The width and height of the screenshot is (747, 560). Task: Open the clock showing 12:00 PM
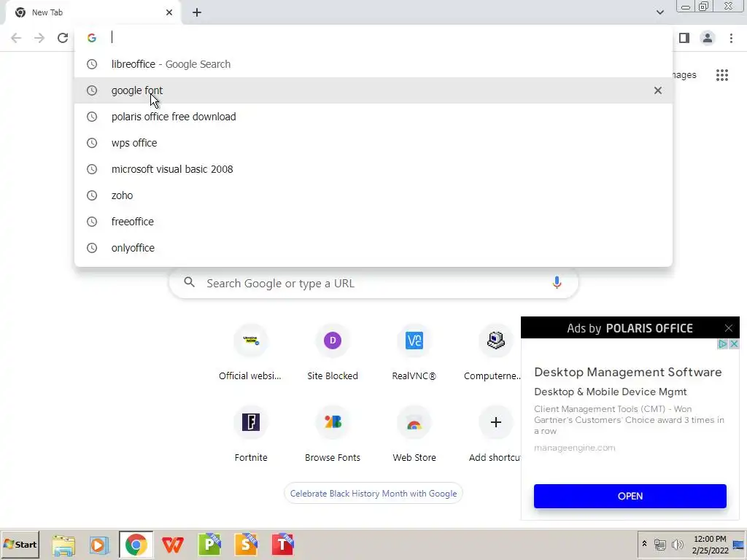pyautogui.click(x=710, y=545)
